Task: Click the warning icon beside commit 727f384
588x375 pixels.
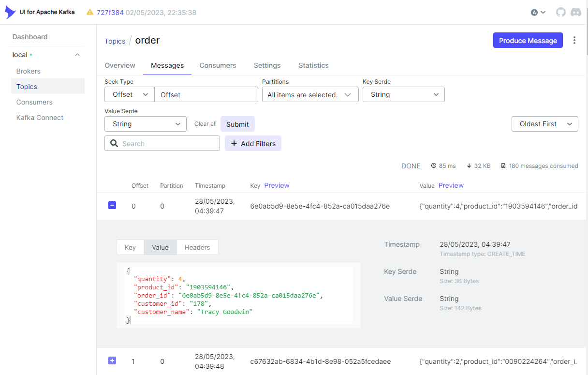Action: (90, 12)
